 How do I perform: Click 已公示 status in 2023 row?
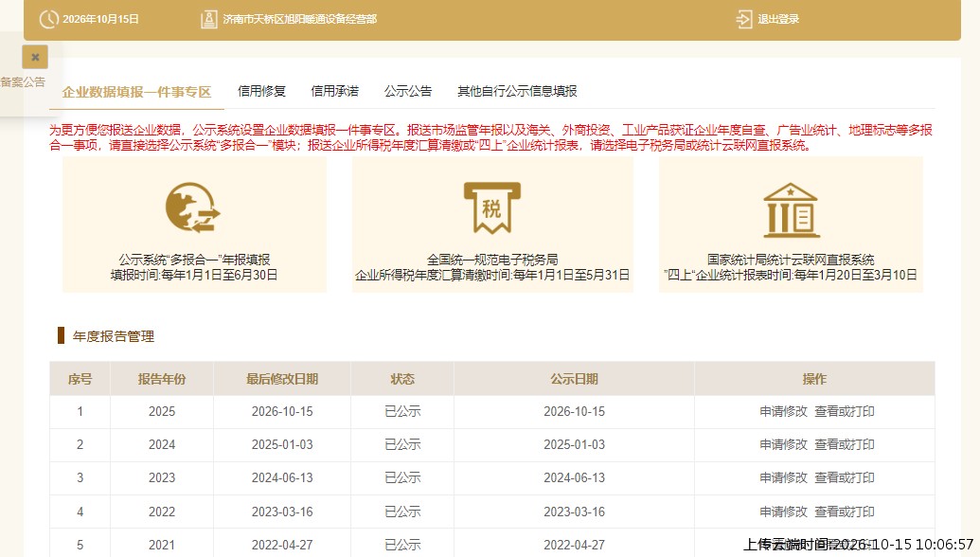(x=402, y=477)
